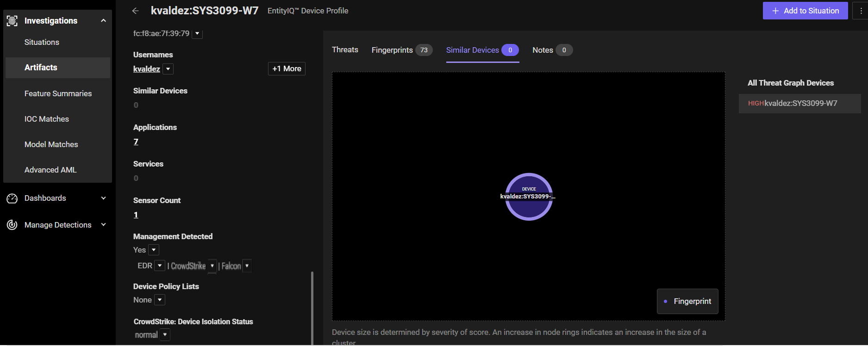
Task: Click the Investigations fingerprint icon
Action: coord(12,21)
